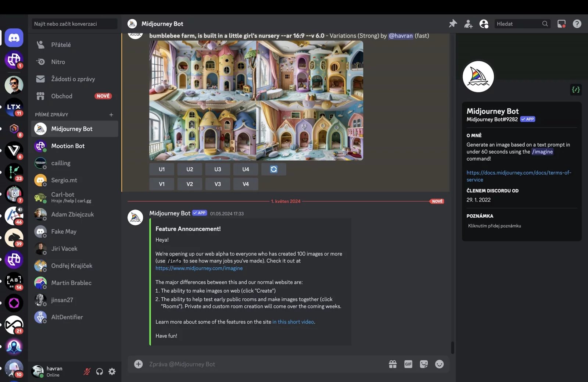The height and width of the screenshot is (382, 588).
Task: Focus the Hledat search field
Action: click(x=522, y=24)
